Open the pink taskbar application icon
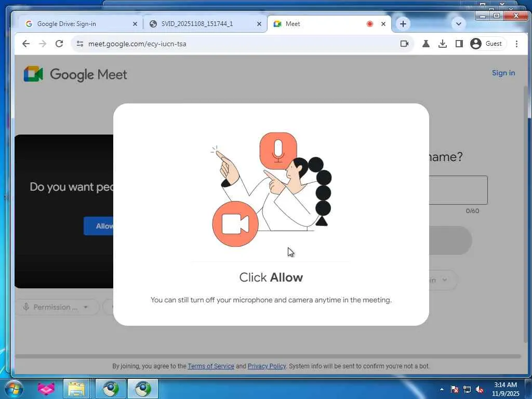This screenshot has height=399, width=532. click(x=46, y=389)
